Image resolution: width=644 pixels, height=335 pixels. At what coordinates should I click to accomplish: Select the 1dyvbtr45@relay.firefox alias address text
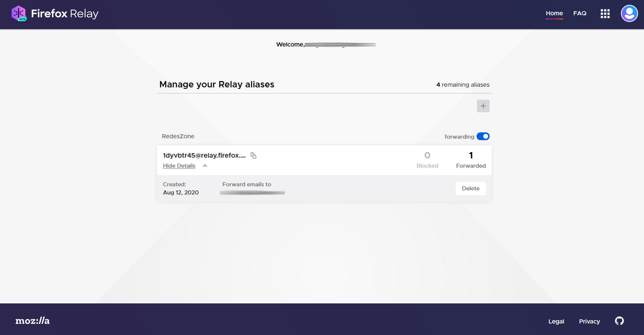(x=204, y=155)
